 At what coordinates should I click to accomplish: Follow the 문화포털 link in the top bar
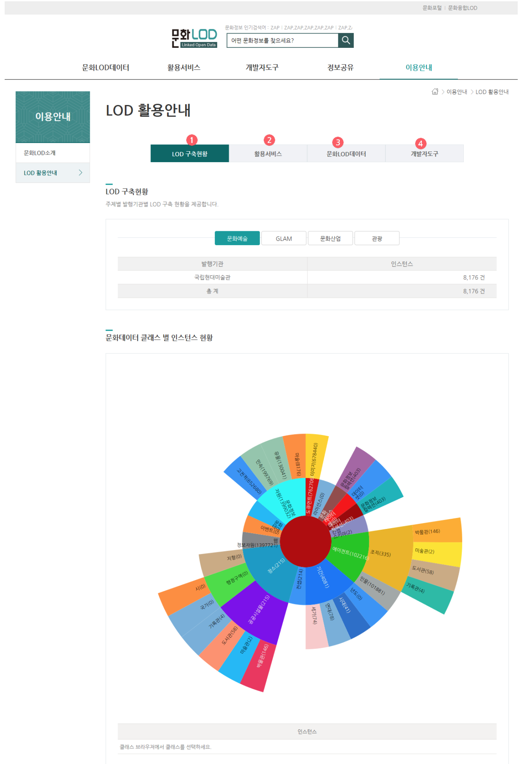point(432,8)
